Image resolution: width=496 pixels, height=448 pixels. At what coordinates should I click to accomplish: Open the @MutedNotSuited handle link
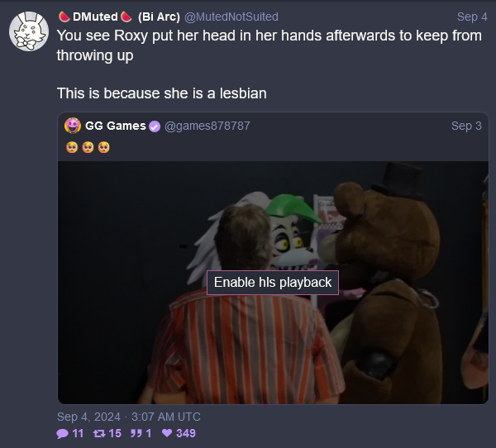point(231,17)
